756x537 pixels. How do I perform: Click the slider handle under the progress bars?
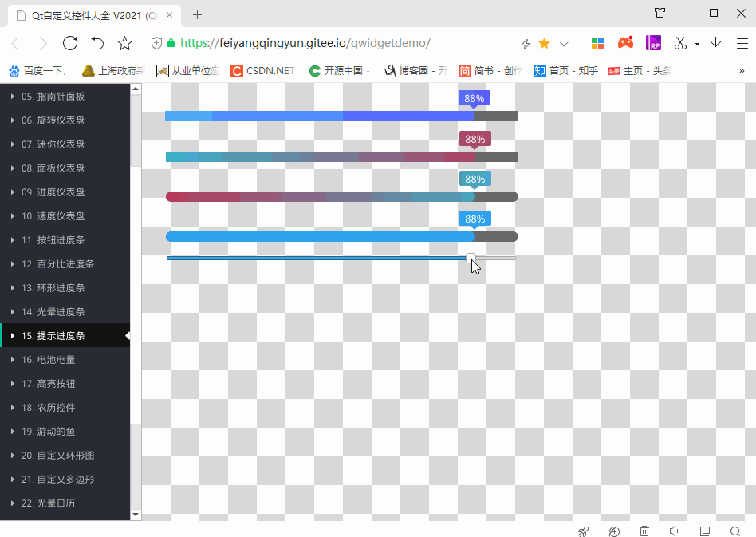point(471,258)
